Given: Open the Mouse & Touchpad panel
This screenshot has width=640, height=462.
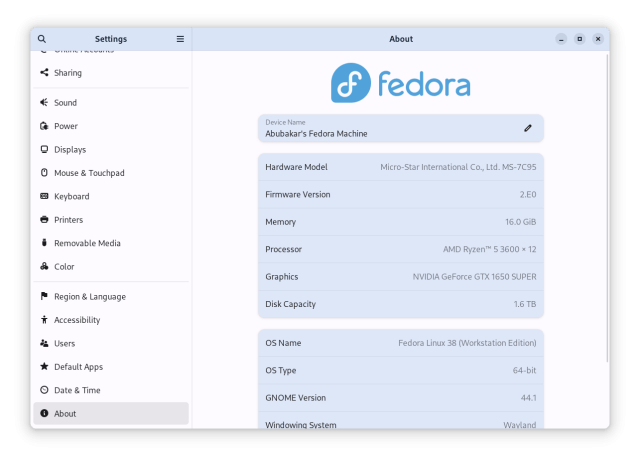Looking at the screenshot, I should click(x=88, y=173).
